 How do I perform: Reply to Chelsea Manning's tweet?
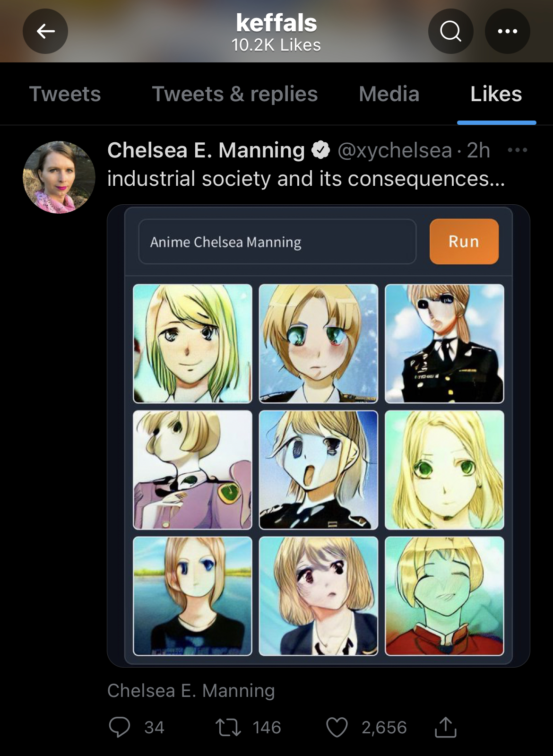[x=119, y=727]
